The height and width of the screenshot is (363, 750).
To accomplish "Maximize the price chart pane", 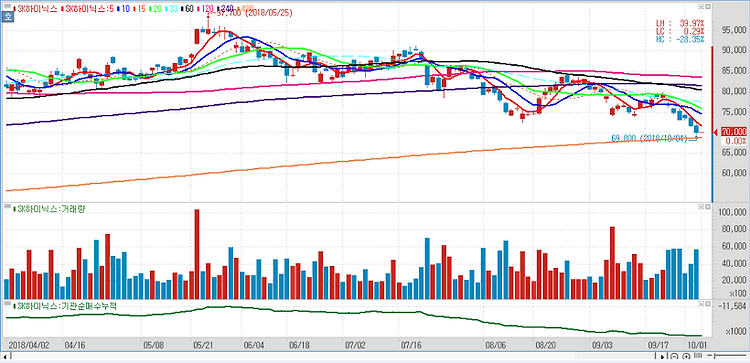I will (701, 7).
